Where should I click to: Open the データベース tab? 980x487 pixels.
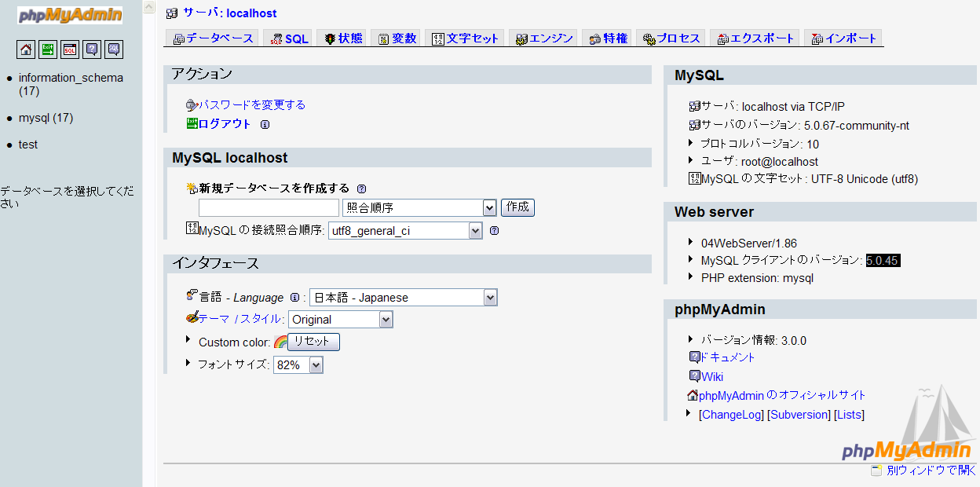[x=214, y=38]
